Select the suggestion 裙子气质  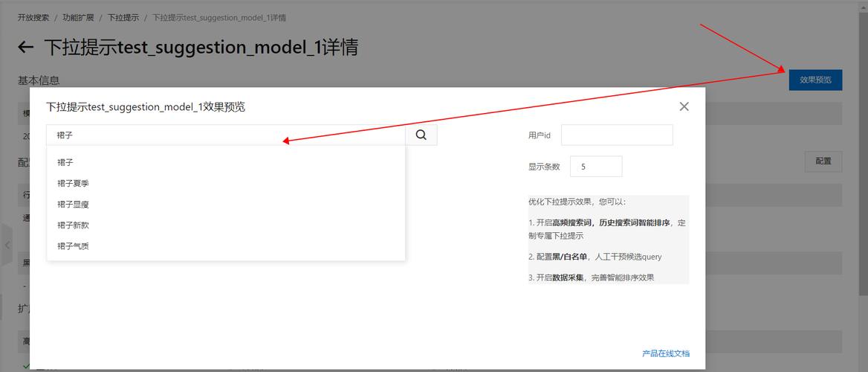(x=226, y=246)
